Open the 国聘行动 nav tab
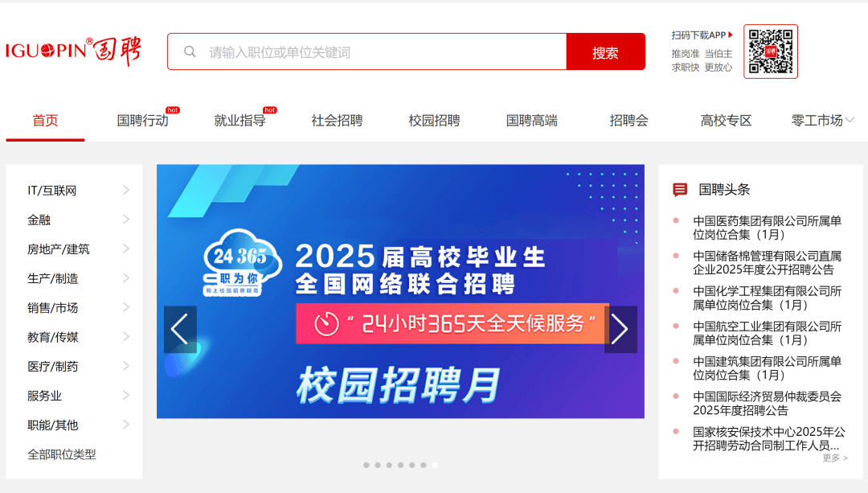This screenshot has height=493, width=868. pyautogui.click(x=143, y=120)
